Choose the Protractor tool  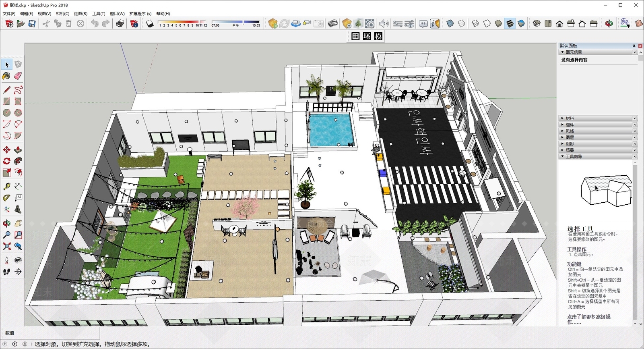(x=6, y=197)
